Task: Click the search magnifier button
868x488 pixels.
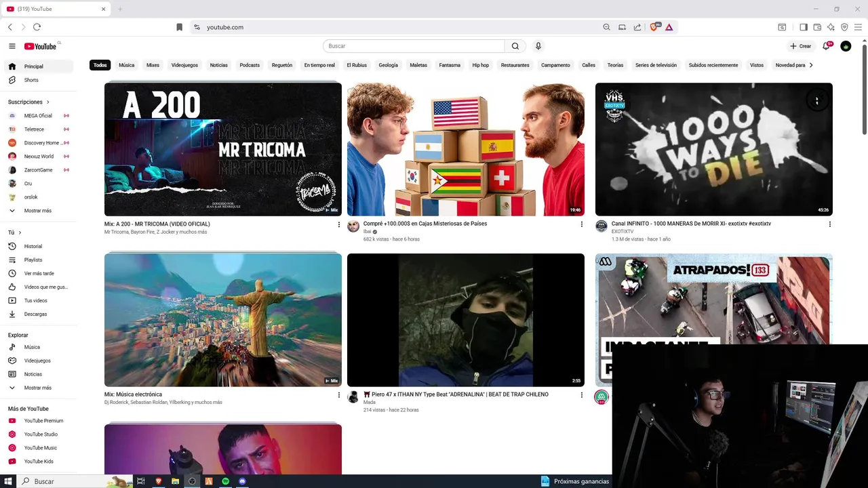Action: (x=515, y=46)
